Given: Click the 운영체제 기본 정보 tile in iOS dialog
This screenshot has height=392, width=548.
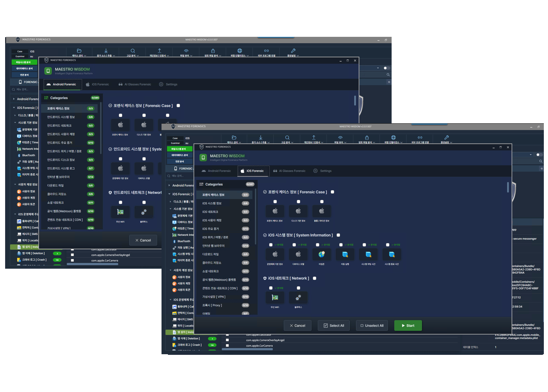Looking at the screenshot, I should click(x=275, y=254).
